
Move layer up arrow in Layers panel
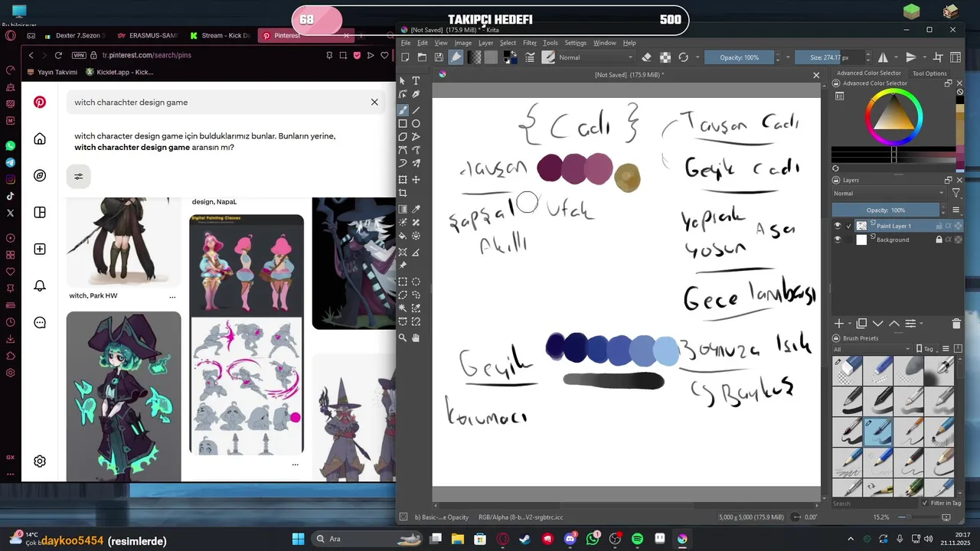893,324
